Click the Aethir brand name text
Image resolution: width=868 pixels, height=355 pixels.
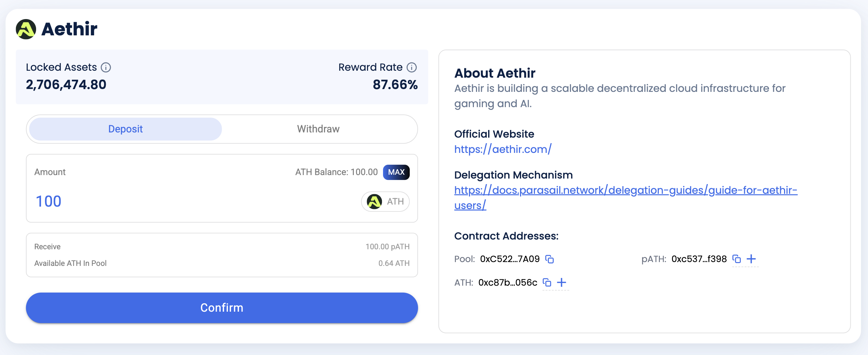pos(69,29)
